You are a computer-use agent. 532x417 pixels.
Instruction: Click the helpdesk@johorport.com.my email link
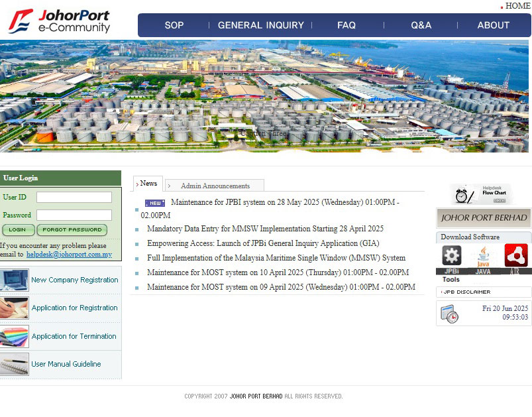pyautogui.click(x=69, y=255)
